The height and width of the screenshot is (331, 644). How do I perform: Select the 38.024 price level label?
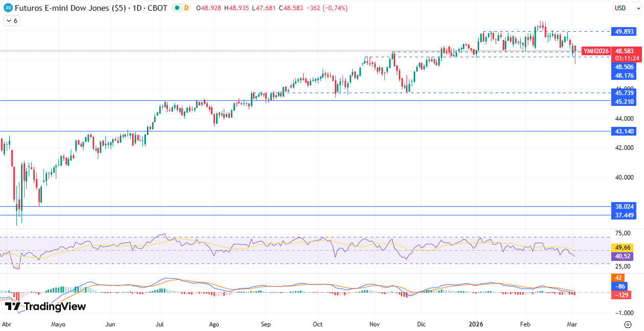coord(625,207)
